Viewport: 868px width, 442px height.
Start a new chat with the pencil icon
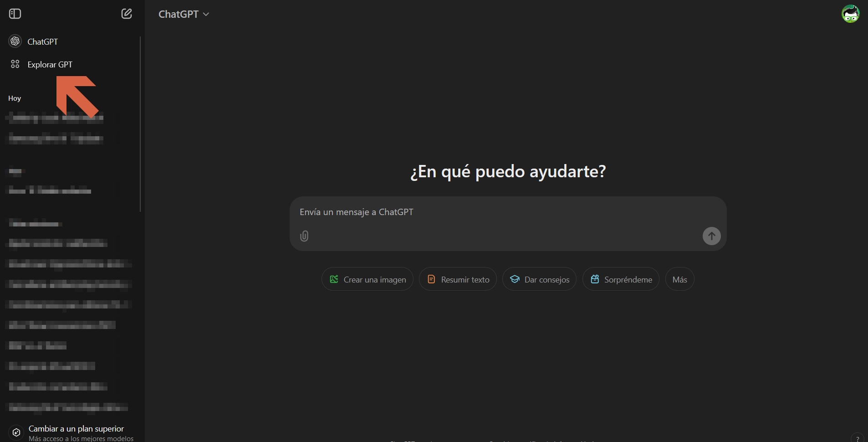pyautogui.click(x=127, y=14)
